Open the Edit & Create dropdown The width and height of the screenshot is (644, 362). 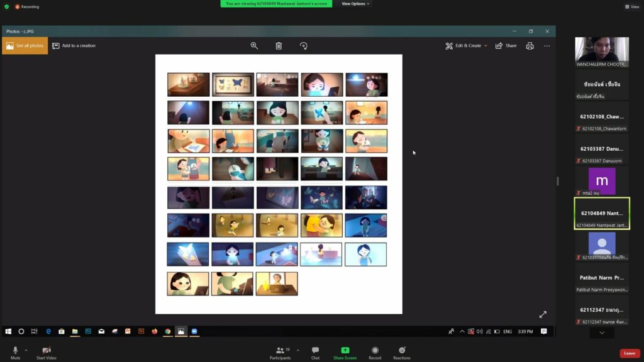pyautogui.click(x=467, y=46)
